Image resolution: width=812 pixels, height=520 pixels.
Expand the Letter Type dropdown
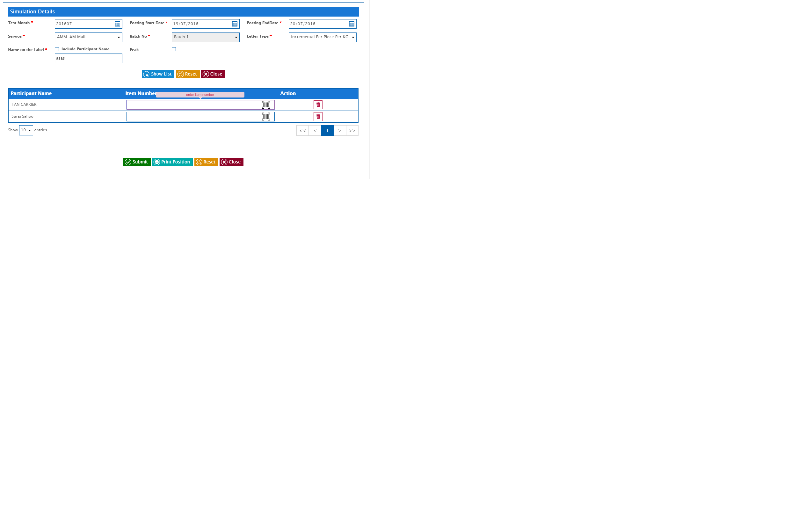tap(322, 37)
